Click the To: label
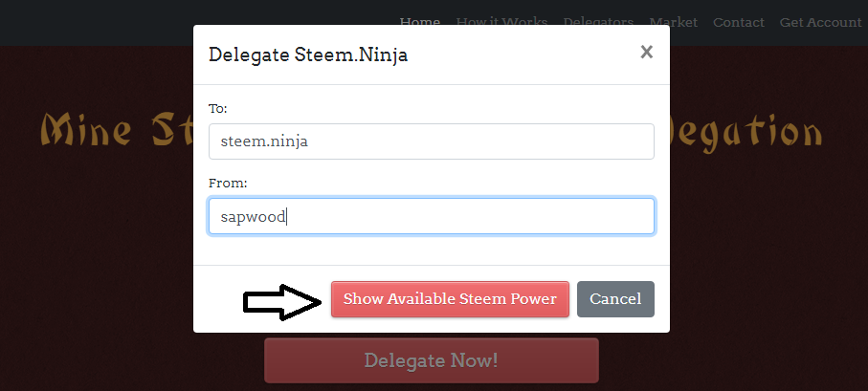Image resolution: width=868 pixels, height=391 pixels. (217, 108)
